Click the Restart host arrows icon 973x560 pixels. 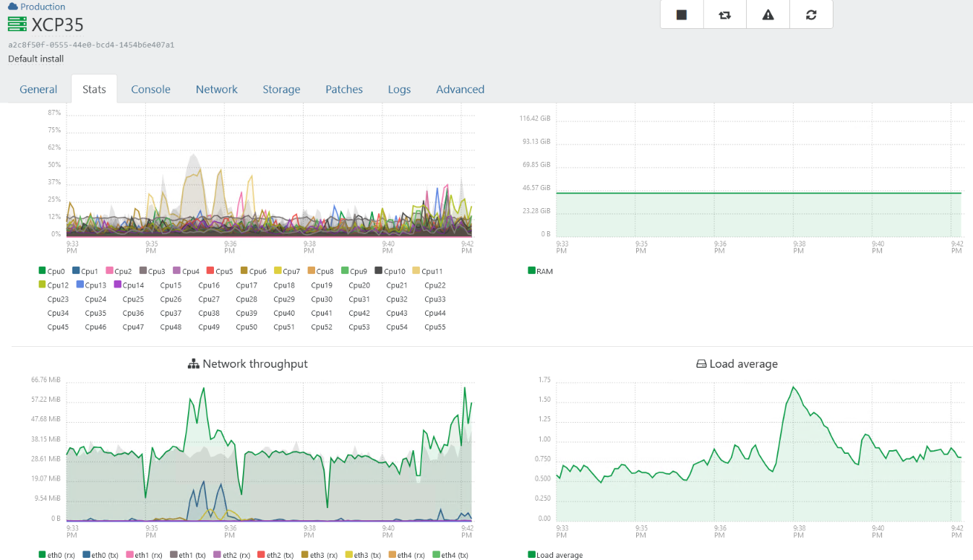point(724,14)
